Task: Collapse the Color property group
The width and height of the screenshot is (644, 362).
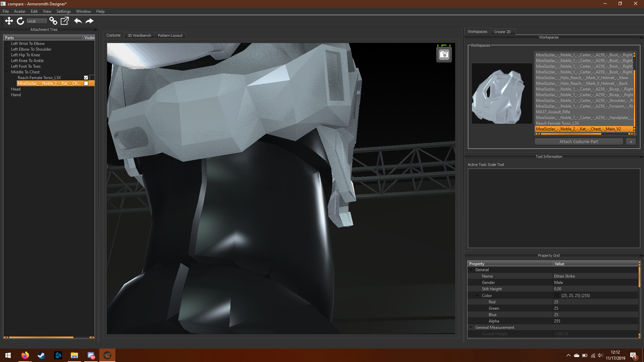Action: click(x=478, y=295)
